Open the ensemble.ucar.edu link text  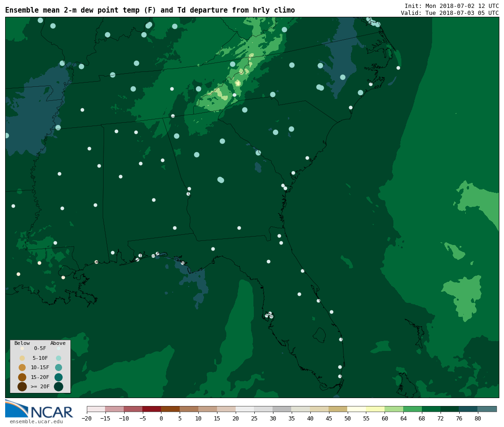coord(36,421)
